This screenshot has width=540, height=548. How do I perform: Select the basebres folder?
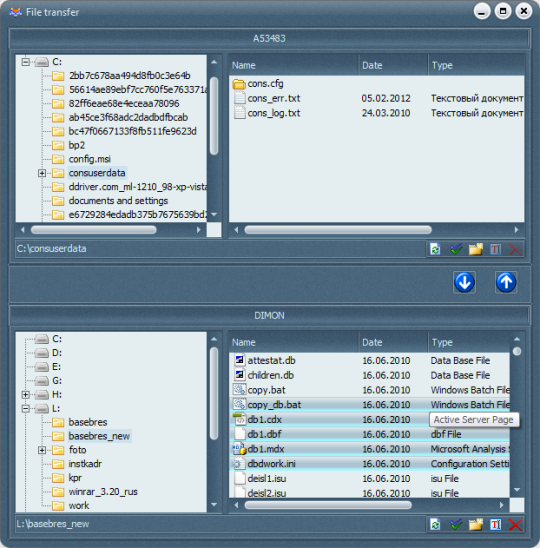click(88, 422)
